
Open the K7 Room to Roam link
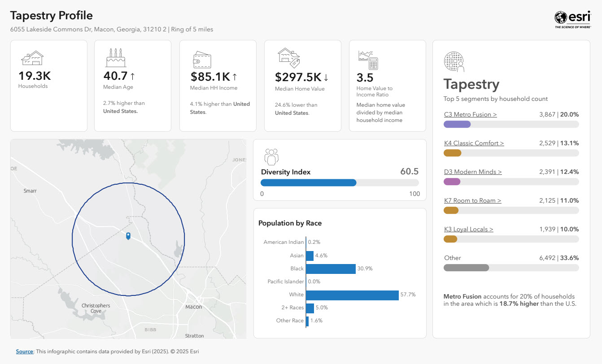pyautogui.click(x=473, y=200)
